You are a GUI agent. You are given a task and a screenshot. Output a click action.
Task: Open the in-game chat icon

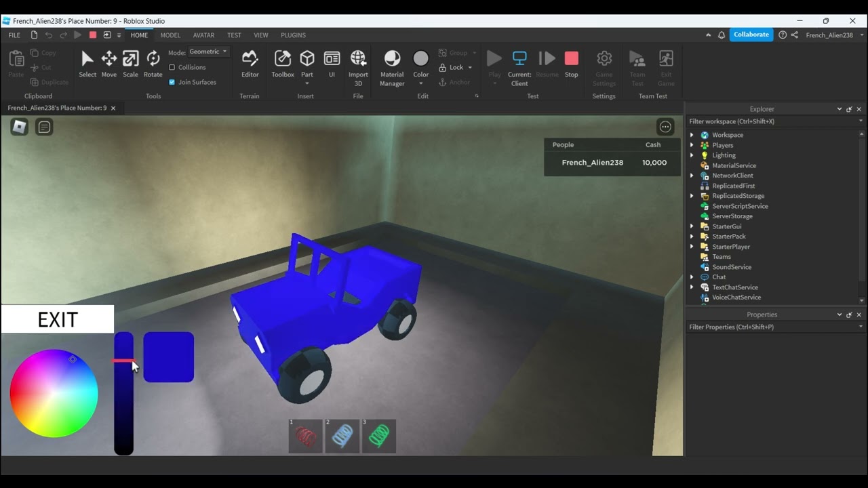click(44, 127)
